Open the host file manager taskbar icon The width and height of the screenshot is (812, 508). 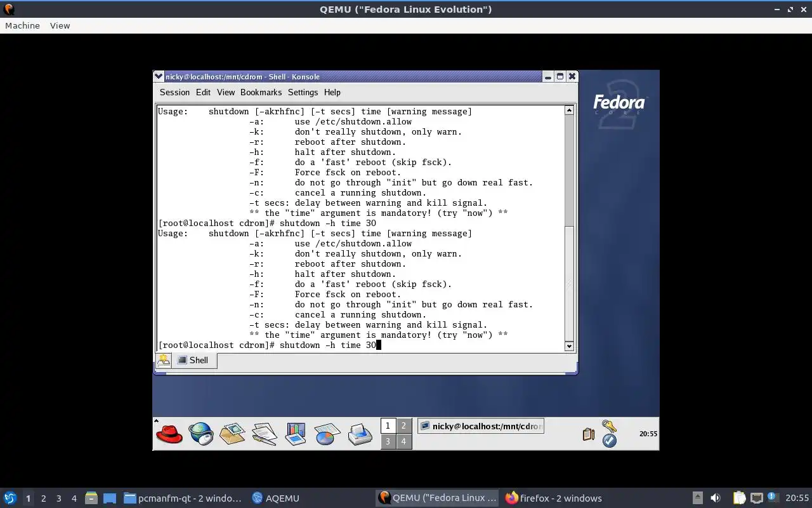pyautogui.click(x=91, y=498)
